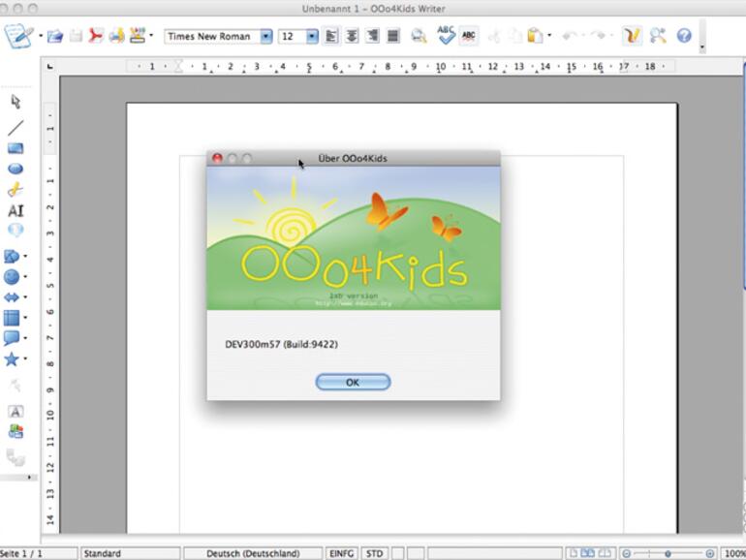Click the Copy icon
The height and width of the screenshot is (560, 746).
[x=514, y=36]
